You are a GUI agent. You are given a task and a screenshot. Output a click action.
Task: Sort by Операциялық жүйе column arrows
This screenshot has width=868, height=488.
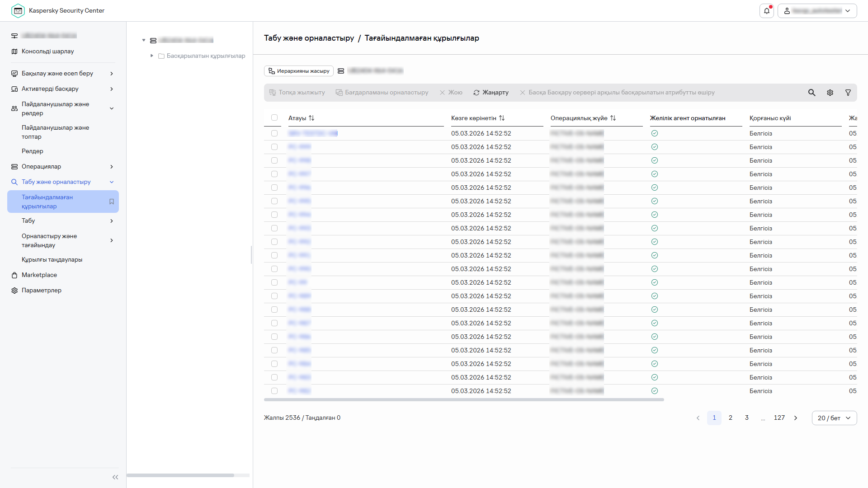(x=613, y=118)
